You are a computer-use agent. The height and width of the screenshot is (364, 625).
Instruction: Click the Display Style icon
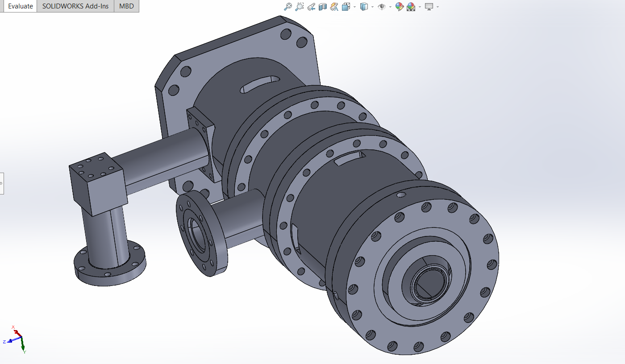(364, 7)
